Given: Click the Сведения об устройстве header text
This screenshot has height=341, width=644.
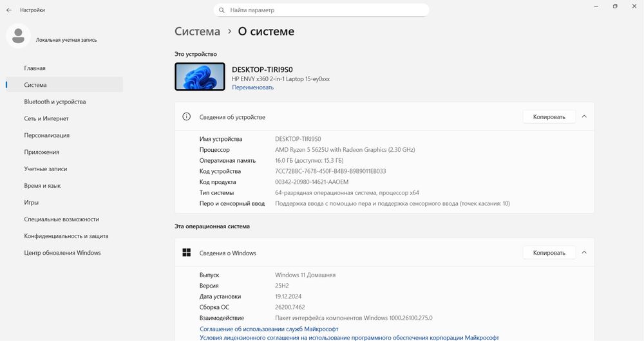Looking at the screenshot, I should (232, 117).
